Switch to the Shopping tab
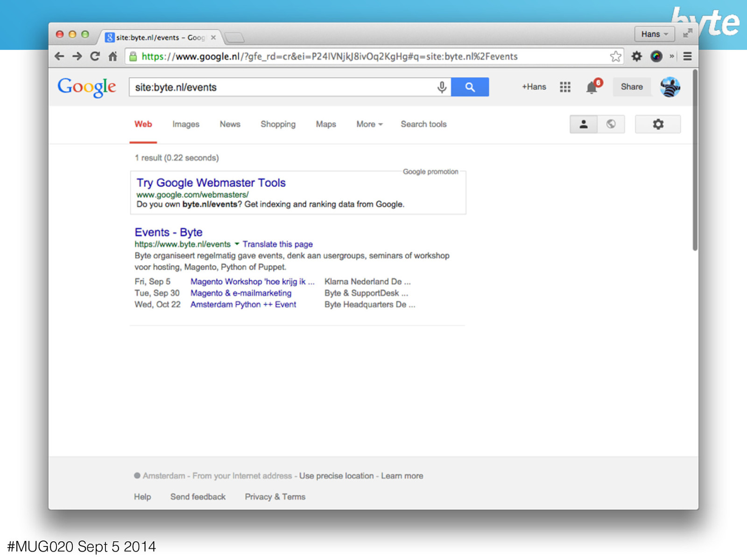 (278, 124)
